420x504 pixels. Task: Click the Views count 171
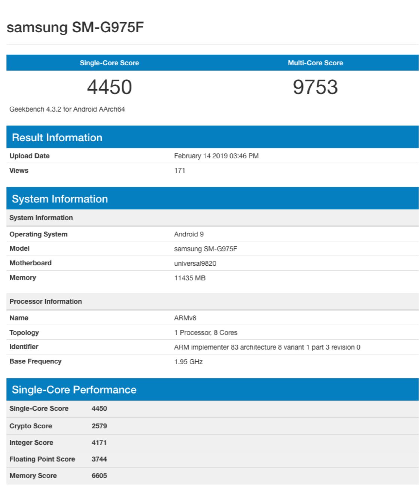point(180,170)
